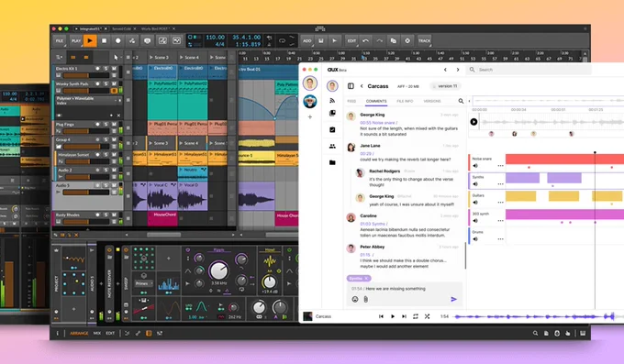624x364 pixels.
Task: Open the 01:03 Synths timestamp link
Action: (373, 224)
